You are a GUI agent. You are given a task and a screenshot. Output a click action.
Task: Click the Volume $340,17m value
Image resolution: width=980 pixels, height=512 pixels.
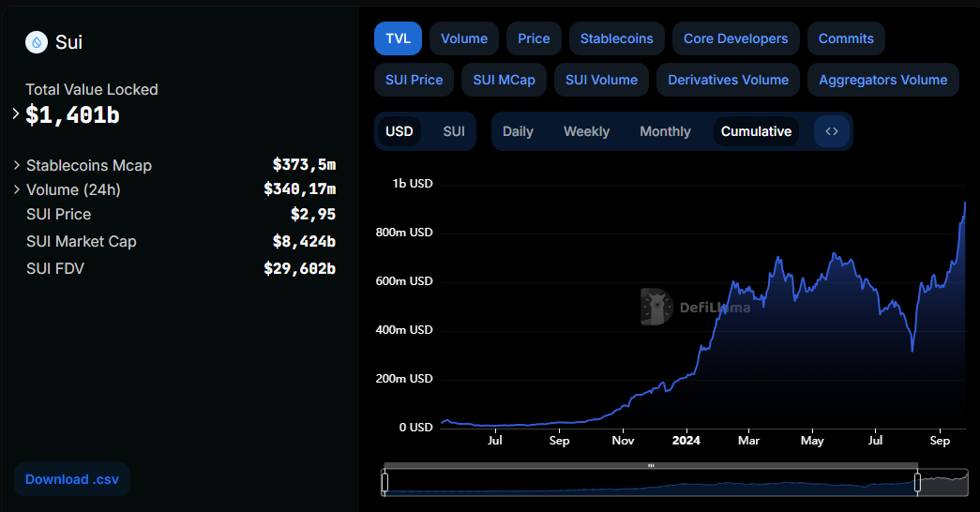pos(300,188)
